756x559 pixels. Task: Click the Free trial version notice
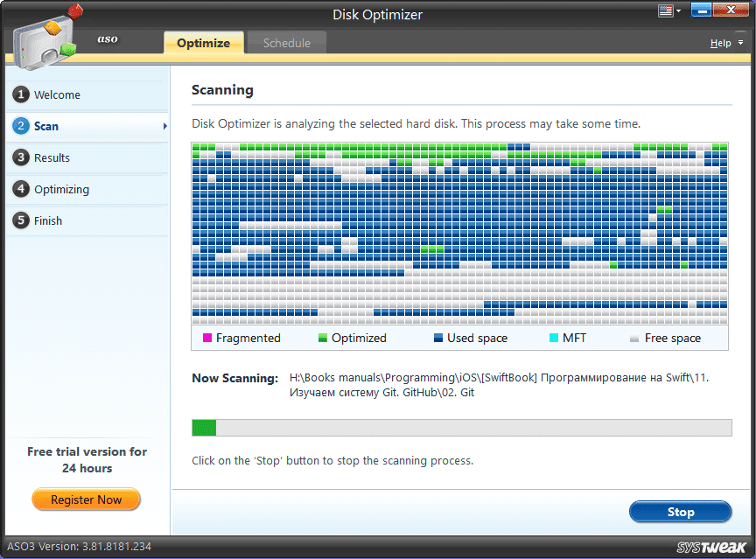[x=87, y=460]
